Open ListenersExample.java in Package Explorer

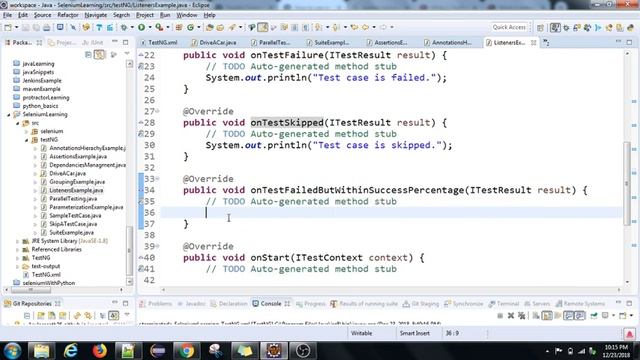(x=76, y=191)
